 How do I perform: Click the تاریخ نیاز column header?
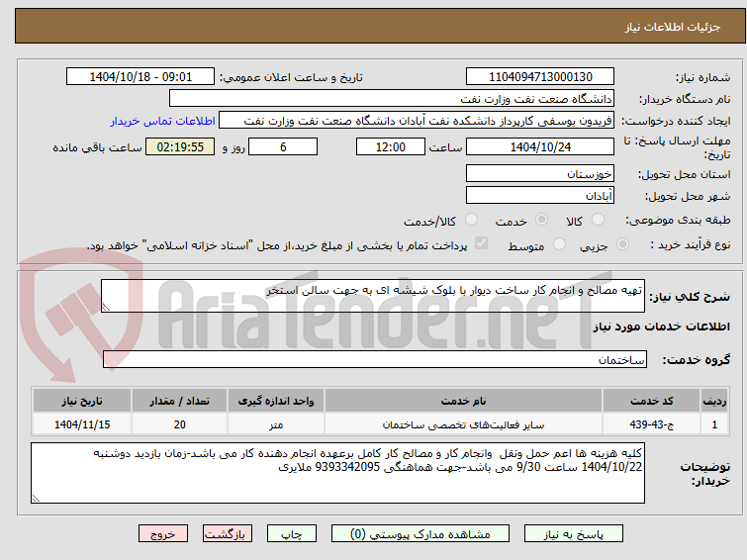coord(82,401)
